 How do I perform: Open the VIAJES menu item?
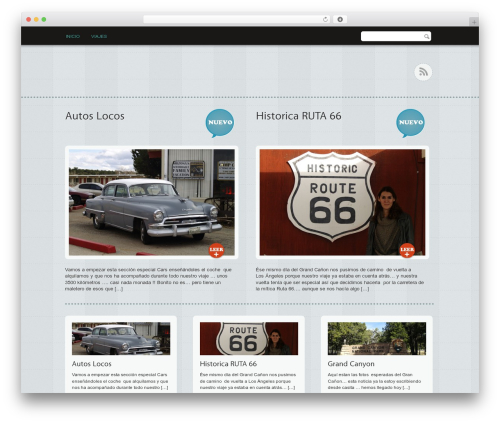point(99,36)
